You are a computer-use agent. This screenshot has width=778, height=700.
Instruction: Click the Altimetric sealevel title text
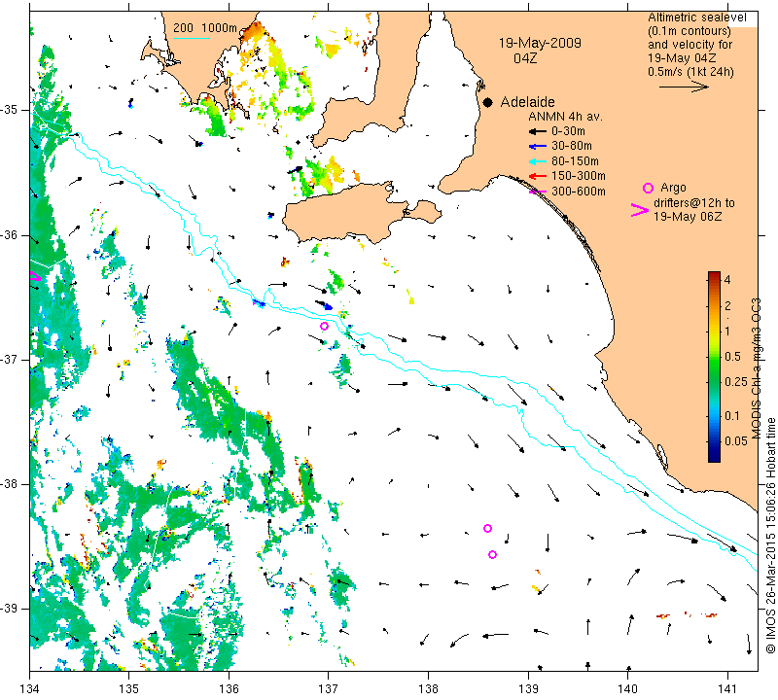tap(697, 17)
